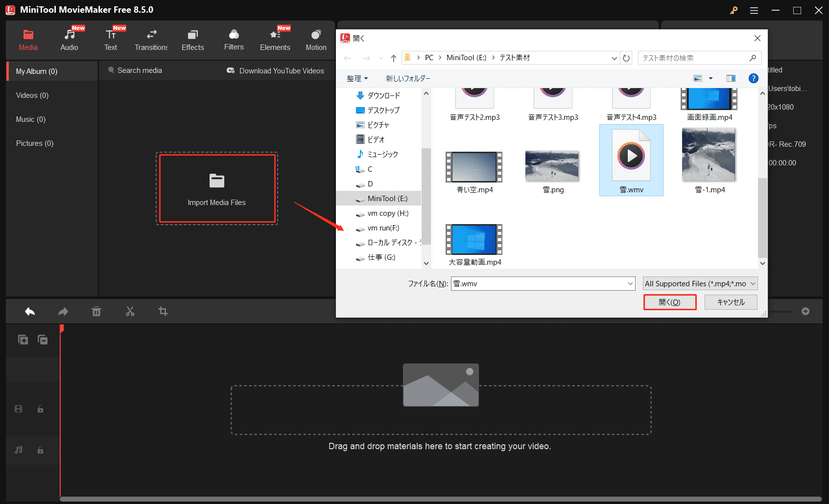Select the Crop tool above the timeline
This screenshot has width=829, height=504.
pyautogui.click(x=163, y=311)
